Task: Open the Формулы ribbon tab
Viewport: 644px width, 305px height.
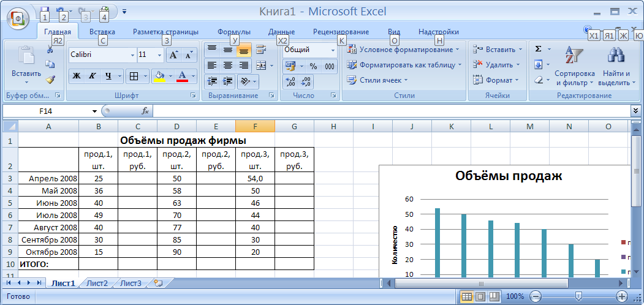Action: coord(234,32)
